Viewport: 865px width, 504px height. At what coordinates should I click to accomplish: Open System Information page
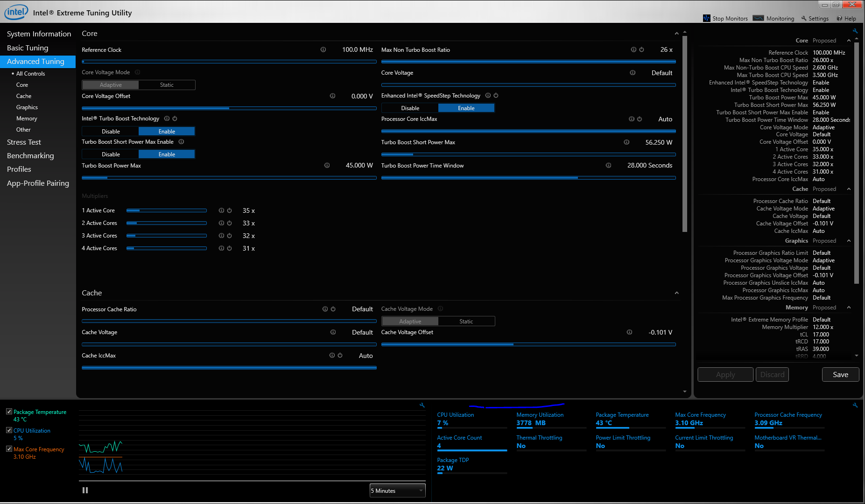click(x=39, y=34)
